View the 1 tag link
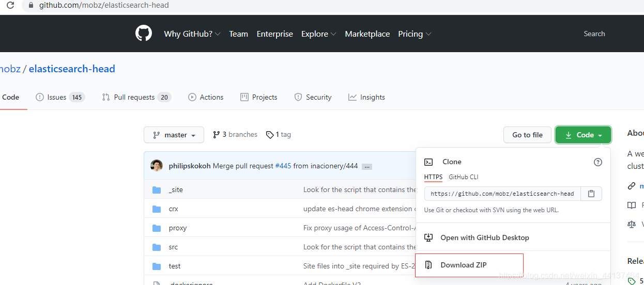This screenshot has width=644, height=285. tap(278, 134)
